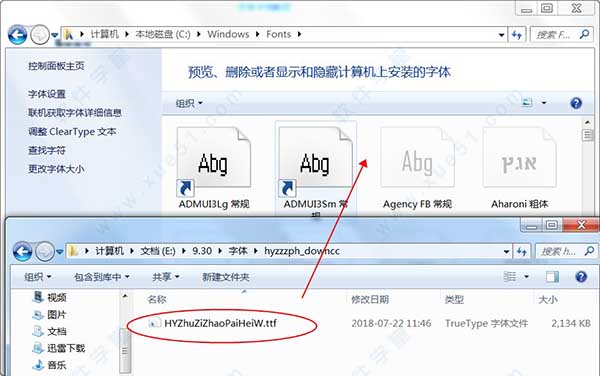Select the 计算机 breadcrumb in lower window

pyautogui.click(x=109, y=251)
